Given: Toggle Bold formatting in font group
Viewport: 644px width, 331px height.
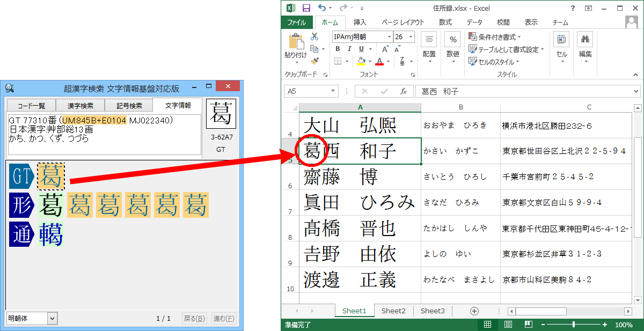Looking at the screenshot, I should 338,48.
